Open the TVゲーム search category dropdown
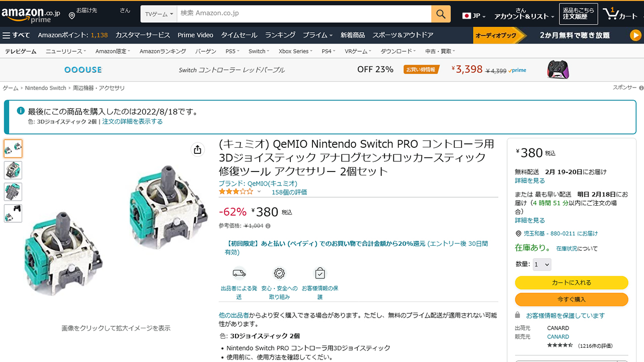The width and height of the screenshot is (644, 362). click(x=159, y=14)
